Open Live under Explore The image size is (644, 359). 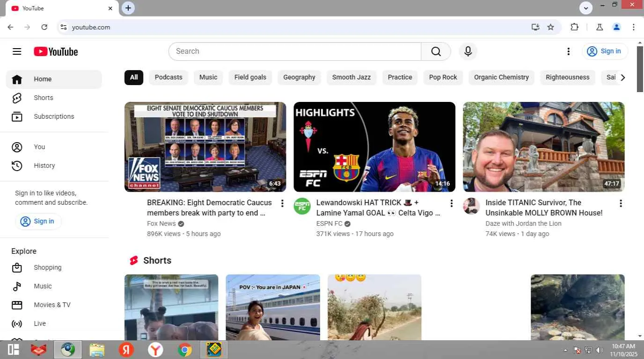(54, 324)
